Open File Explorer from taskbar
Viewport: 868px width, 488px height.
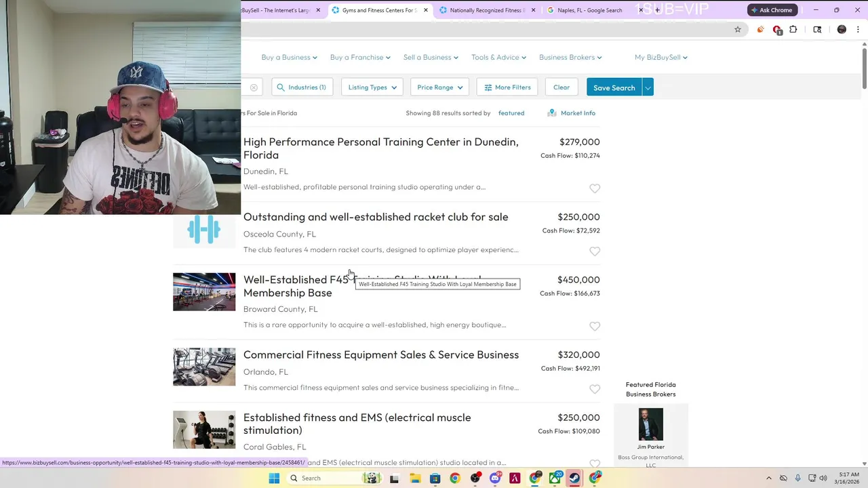pyautogui.click(x=415, y=479)
